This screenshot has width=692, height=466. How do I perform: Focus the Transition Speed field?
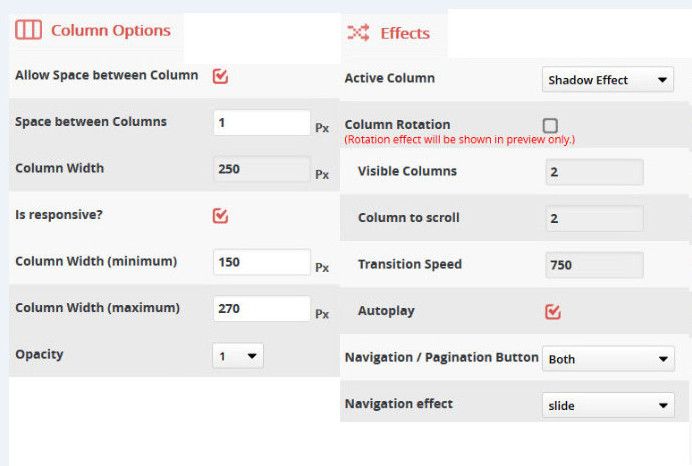[x=594, y=265]
